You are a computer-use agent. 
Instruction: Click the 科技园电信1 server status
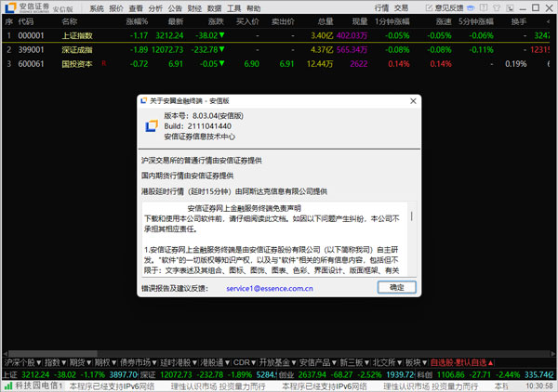pyautogui.click(x=39, y=385)
